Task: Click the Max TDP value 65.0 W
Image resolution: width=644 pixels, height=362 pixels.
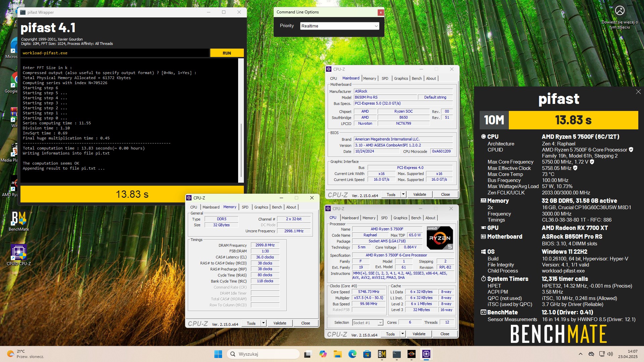Action: [x=415, y=235]
